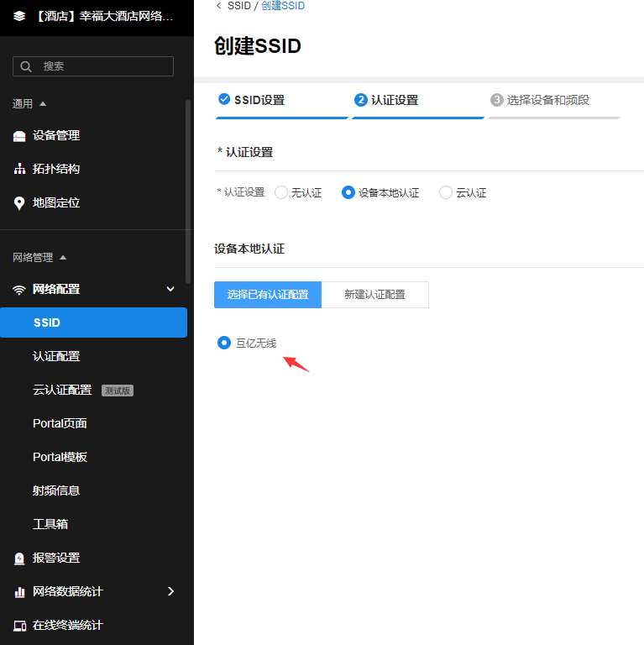Open the Portal页面 menu item
This screenshot has height=645, width=644.
(x=60, y=423)
